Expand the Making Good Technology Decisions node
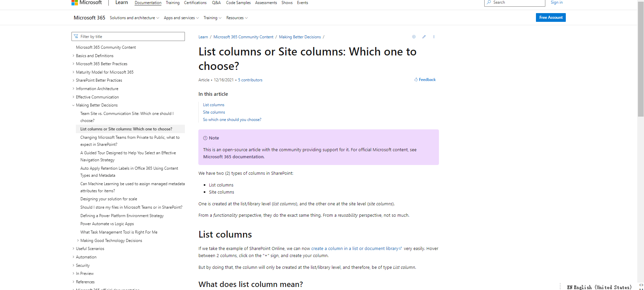 pos(78,241)
